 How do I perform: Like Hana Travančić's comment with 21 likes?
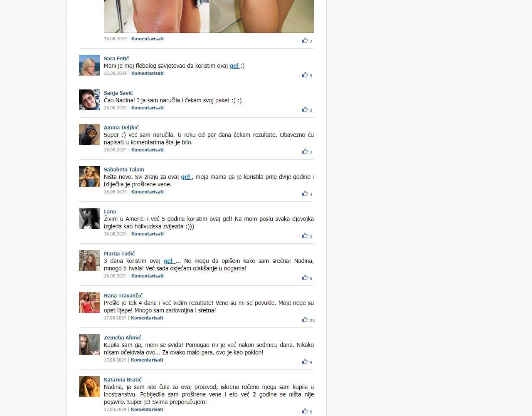(x=305, y=319)
